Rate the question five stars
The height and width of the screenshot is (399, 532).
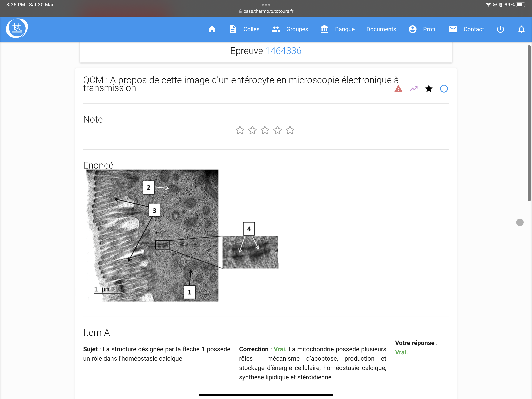click(x=290, y=130)
